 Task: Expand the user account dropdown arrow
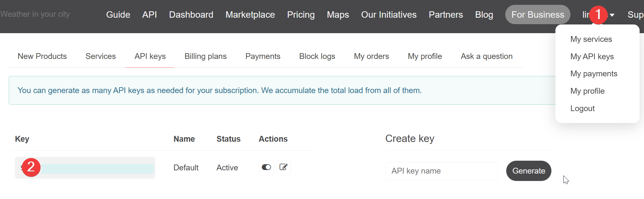pyautogui.click(x=612, y=15)
